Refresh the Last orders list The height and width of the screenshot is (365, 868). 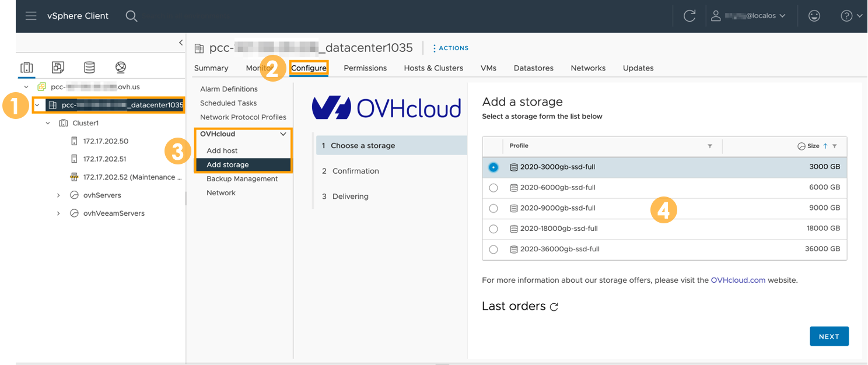coord(554,307)
